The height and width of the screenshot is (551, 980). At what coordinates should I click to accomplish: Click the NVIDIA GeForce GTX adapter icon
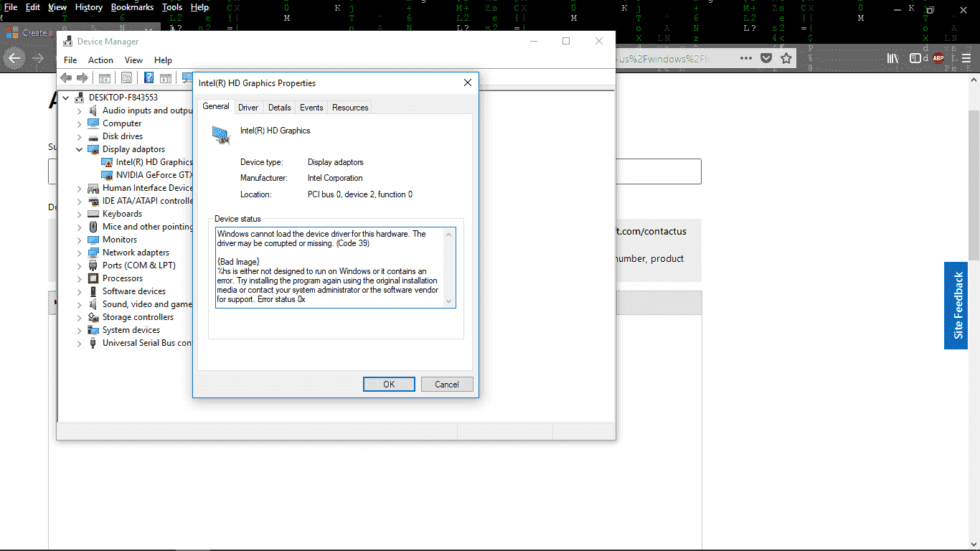[x=108, y=175]
